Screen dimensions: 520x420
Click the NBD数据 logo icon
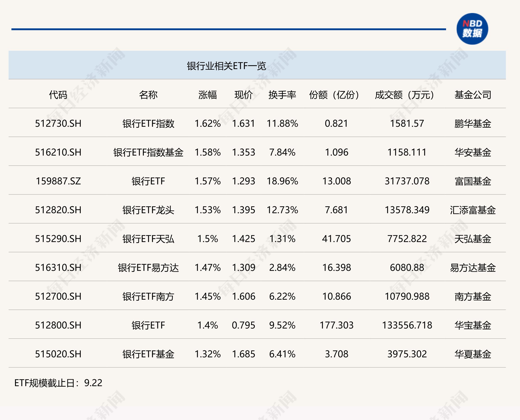pyautogui.click(x=472, y=29)
